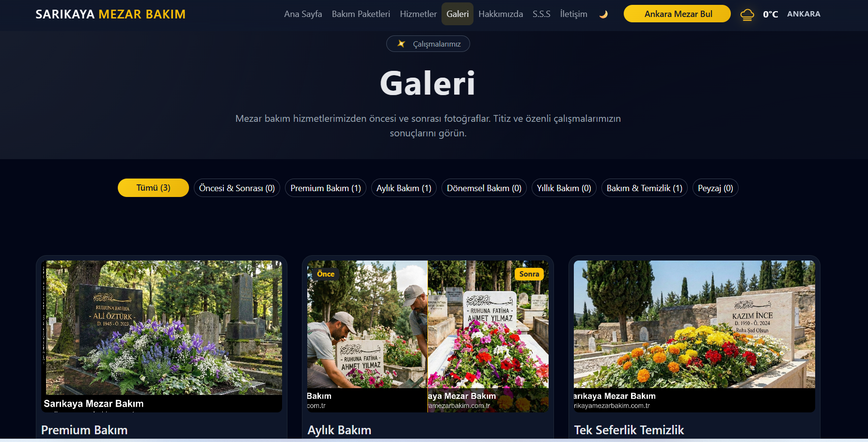
Task: Click the star icon in Çalışmalarımız badge
Action: click(401, 44)
